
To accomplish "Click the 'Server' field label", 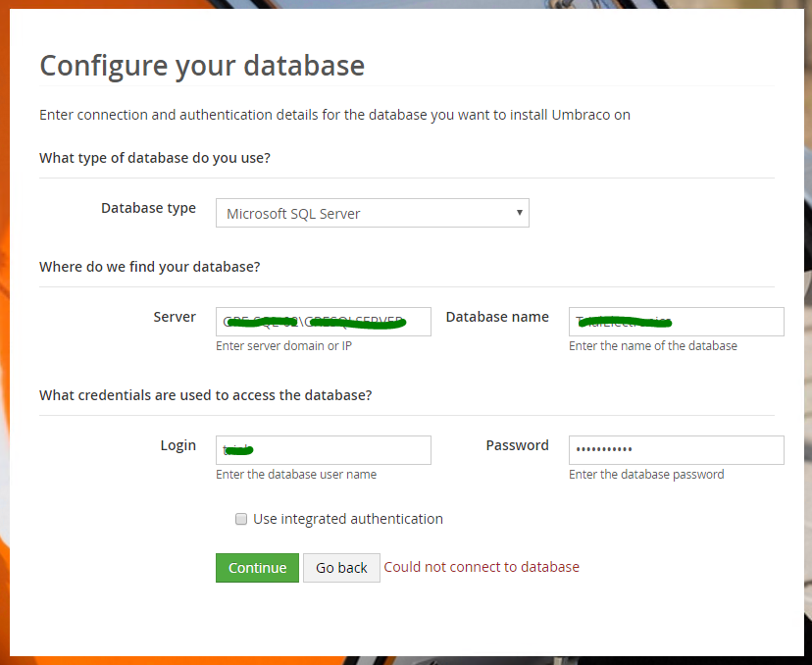I will [175, 317].
